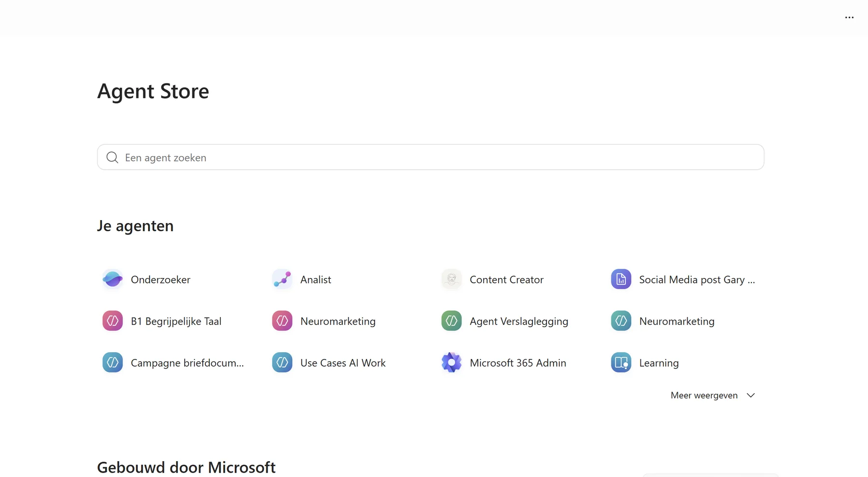Open Social Media post Gary agent name
Image resolution: width=868 pixels, height=477 pixels.
pyautogui.click(x=697, y=279)
